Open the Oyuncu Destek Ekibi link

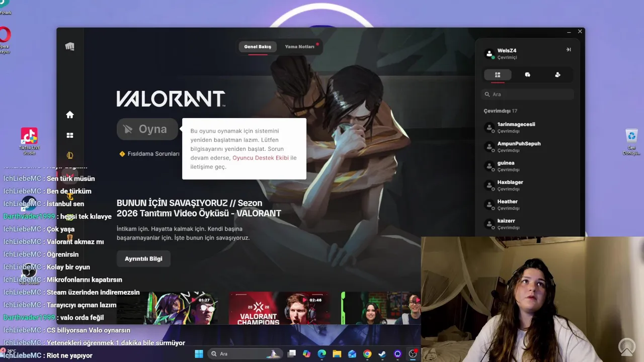pyautogui.click(x=261, y=158)
